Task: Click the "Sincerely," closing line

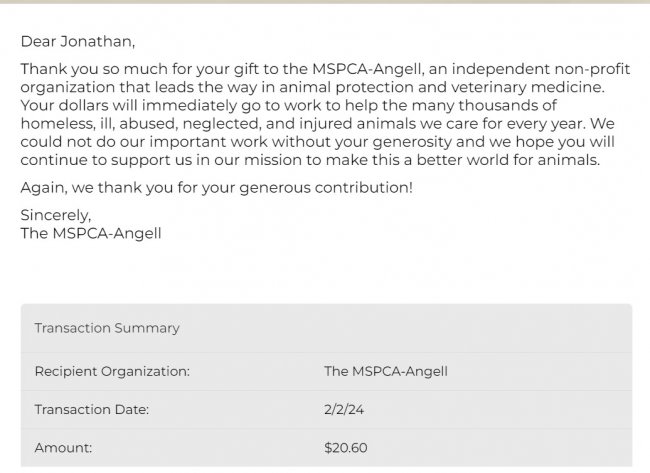Action: coord(56,215)
